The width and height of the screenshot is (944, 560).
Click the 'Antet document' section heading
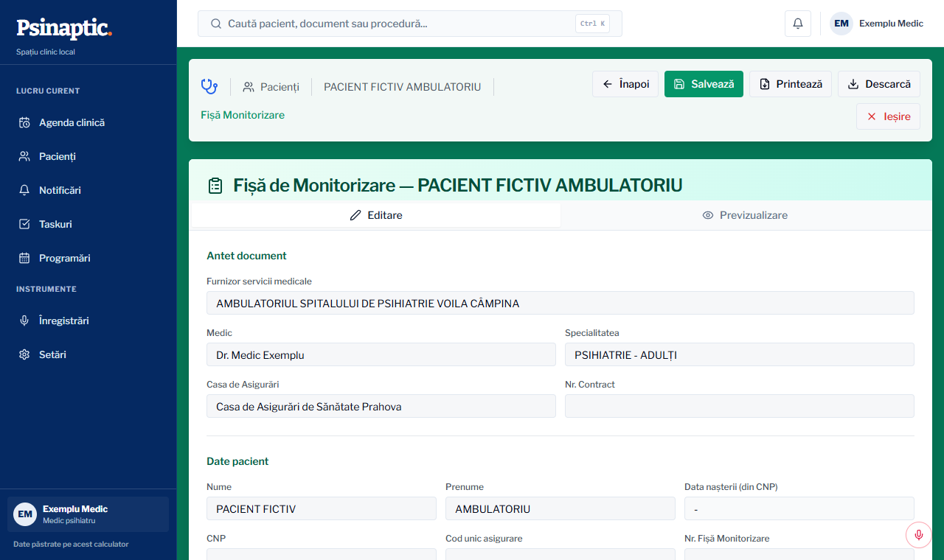pos(246,256)
